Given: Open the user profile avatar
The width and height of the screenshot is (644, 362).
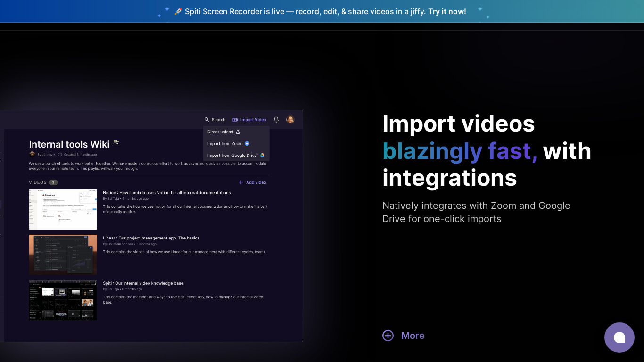Looking at the screenshot, I should pyautogui.click(x=290, y=120).
